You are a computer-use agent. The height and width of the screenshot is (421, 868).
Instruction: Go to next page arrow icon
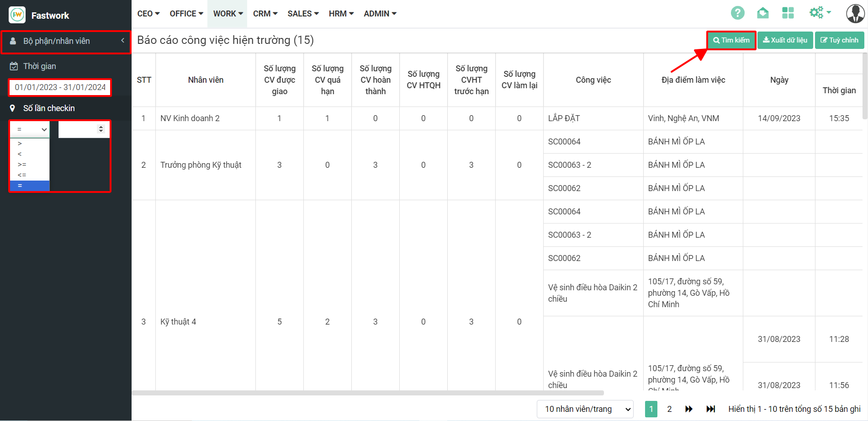(x=688, y=409)
